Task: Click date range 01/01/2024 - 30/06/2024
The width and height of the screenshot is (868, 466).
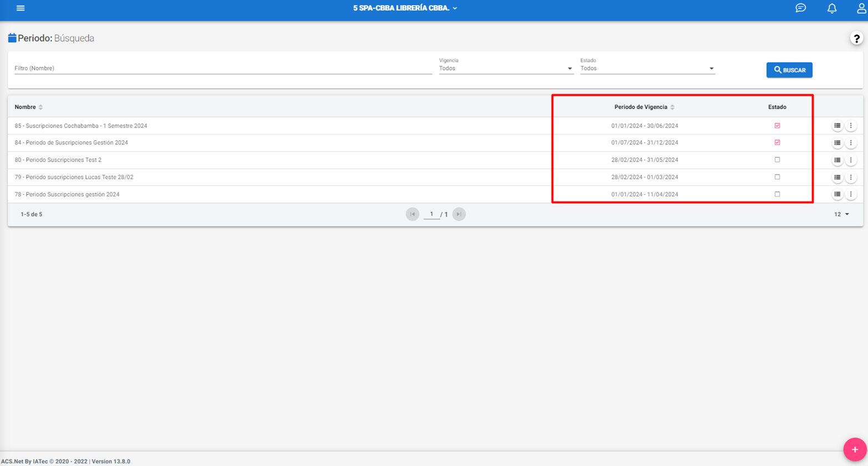Action: coord(645,126)
